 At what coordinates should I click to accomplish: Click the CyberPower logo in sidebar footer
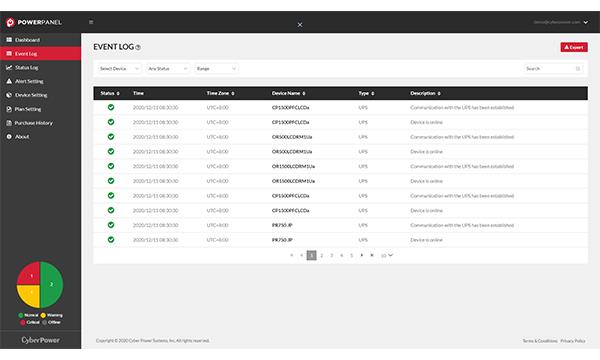(x=41, y=340)
